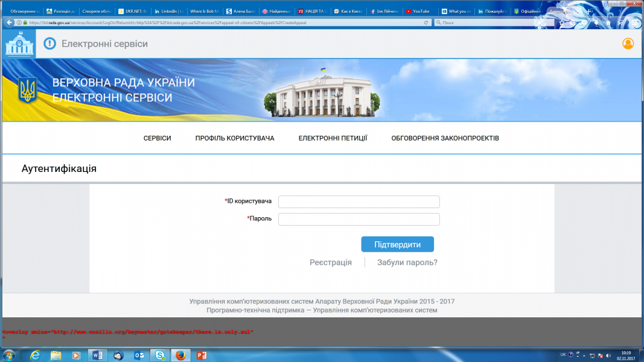Focus the ID користувача input field
Screen dimensions: 644x362
point(359,202)
